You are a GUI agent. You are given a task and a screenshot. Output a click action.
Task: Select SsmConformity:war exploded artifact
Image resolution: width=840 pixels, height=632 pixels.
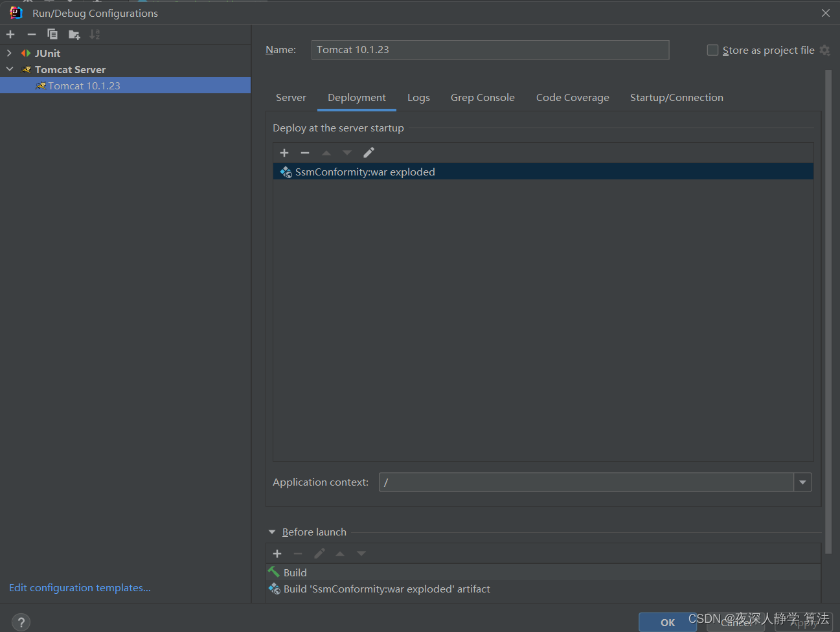coord(543,172)
